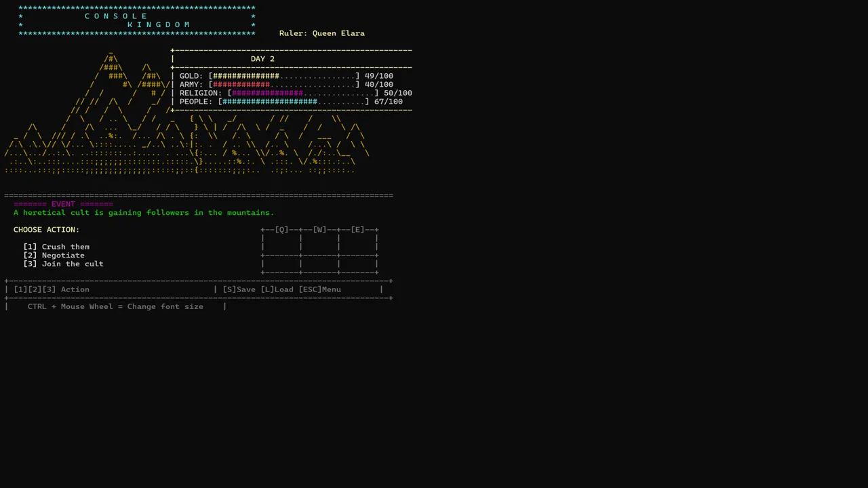The image size is (868, 488).
Task: Click the heretical cult event description
Action: tap(144, 213)
